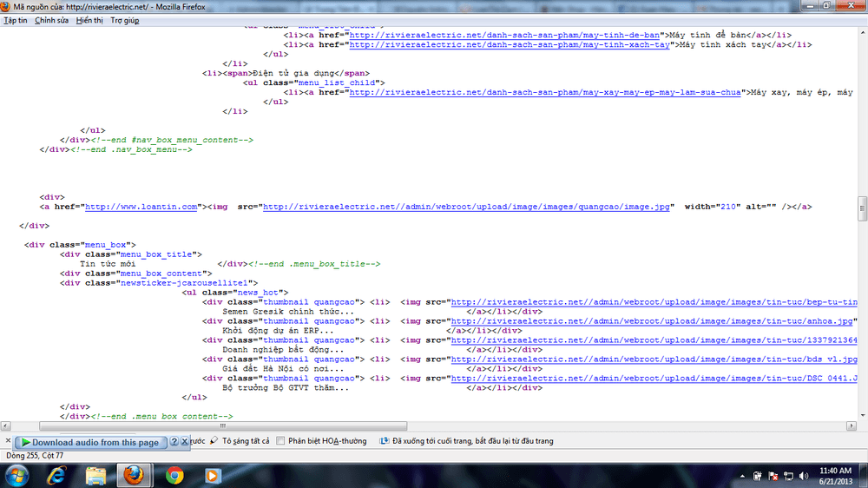This screenshot has width=868, height=488.
Task: Click the text 'Bộ trưởng Bộ GTVT thăm...'
Action: [x=286, y=388]
